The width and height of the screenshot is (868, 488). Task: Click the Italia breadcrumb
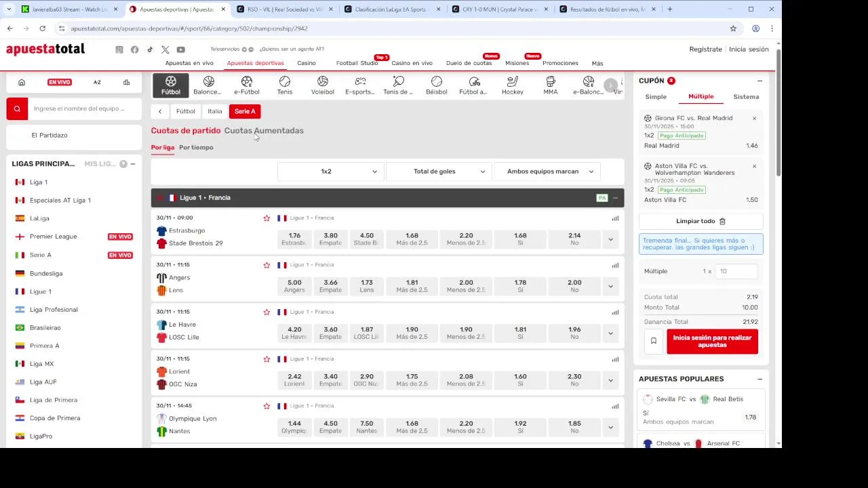215,111
